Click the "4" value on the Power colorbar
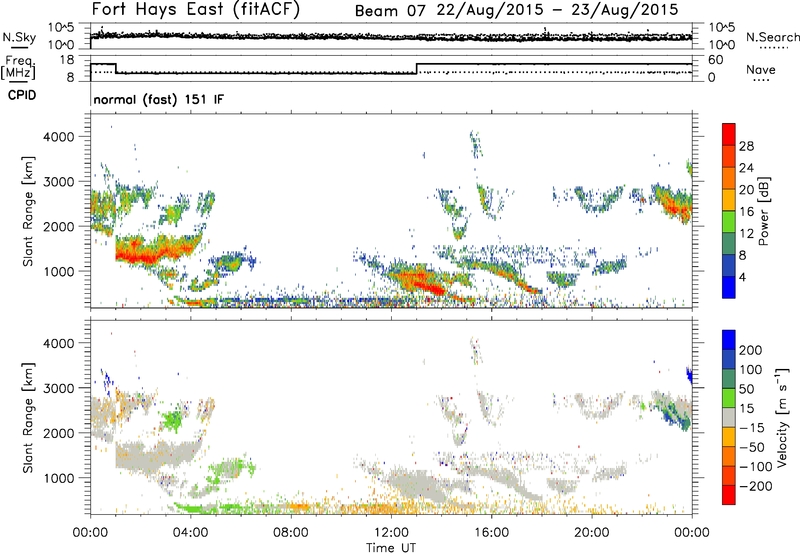This screenshot has height=554, width=800. coord(742,277)
